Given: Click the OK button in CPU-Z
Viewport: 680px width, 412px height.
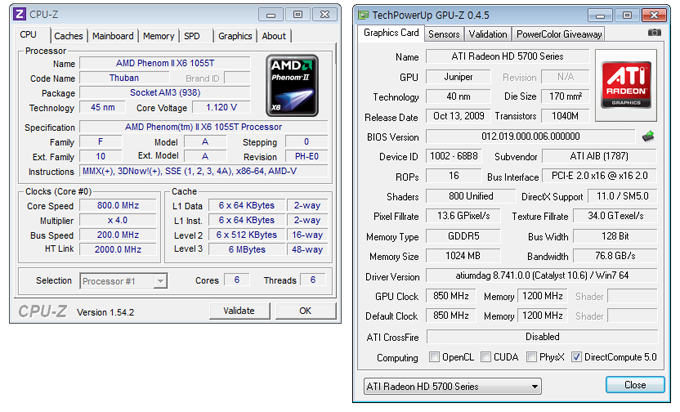Looking at the screenshot, I should [305, 311].
